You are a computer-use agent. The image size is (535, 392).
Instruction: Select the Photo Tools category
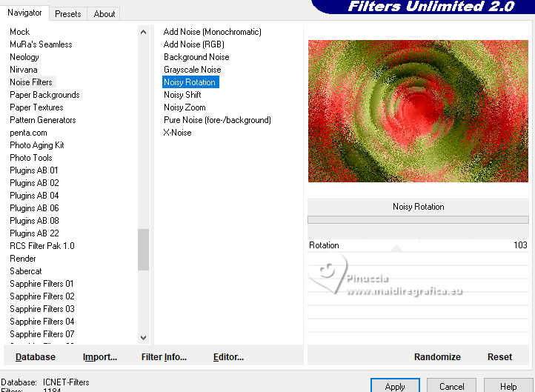31,158
